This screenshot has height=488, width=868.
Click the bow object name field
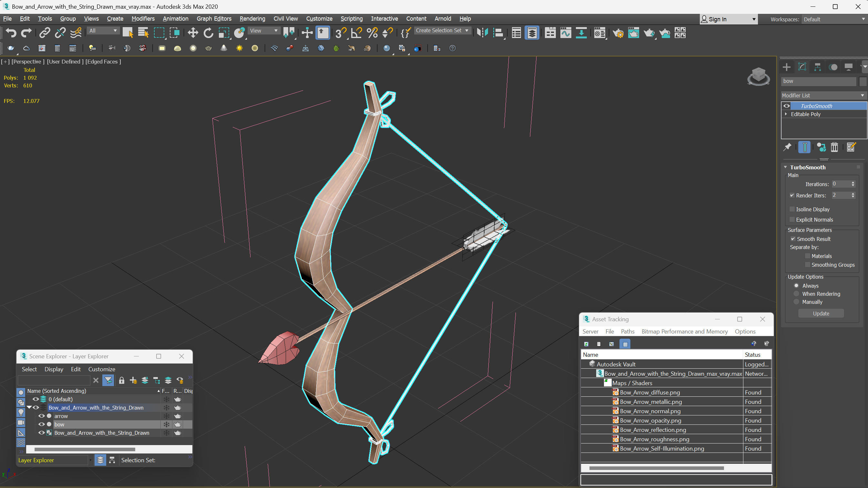819,81
